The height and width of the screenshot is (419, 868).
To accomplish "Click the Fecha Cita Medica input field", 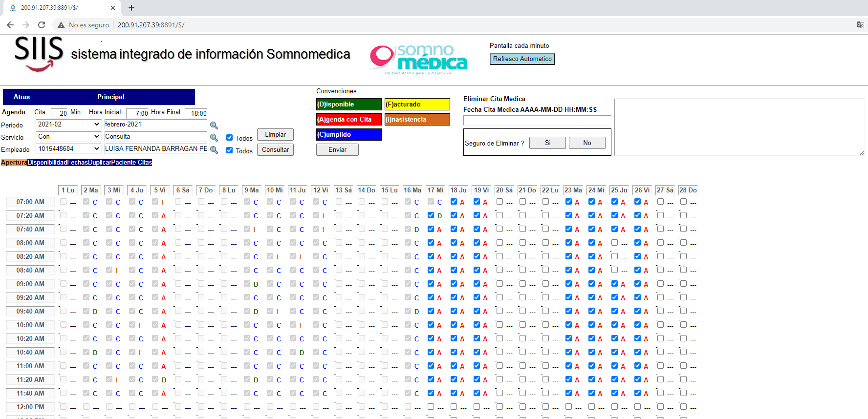I will pos(537,121).
